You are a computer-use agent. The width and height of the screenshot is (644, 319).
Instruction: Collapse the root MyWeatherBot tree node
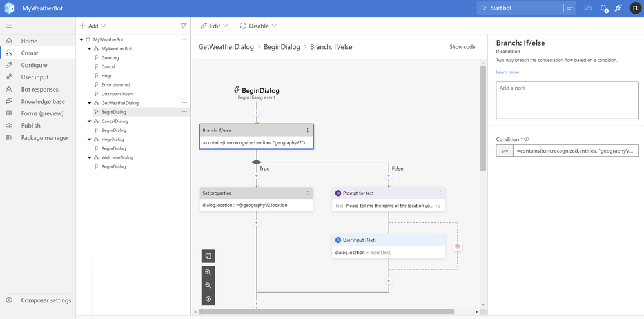81,39
